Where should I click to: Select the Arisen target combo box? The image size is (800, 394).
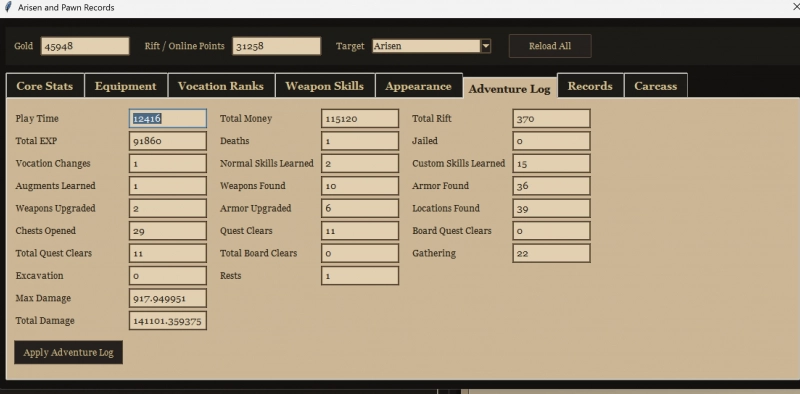click(431, 46)
